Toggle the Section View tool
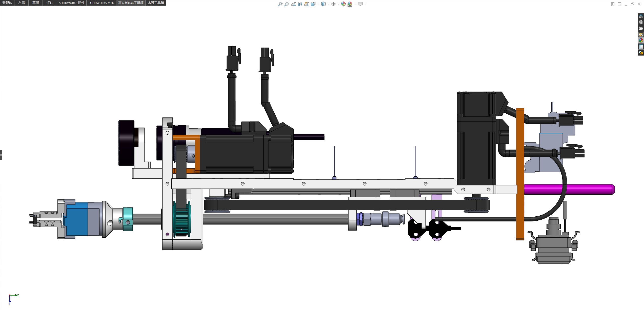This screenshot has height=310, width=644. tap(300, 4)
